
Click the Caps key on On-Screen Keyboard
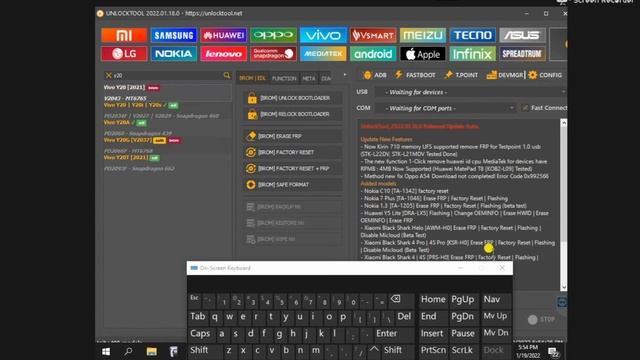tap(200, 333)
